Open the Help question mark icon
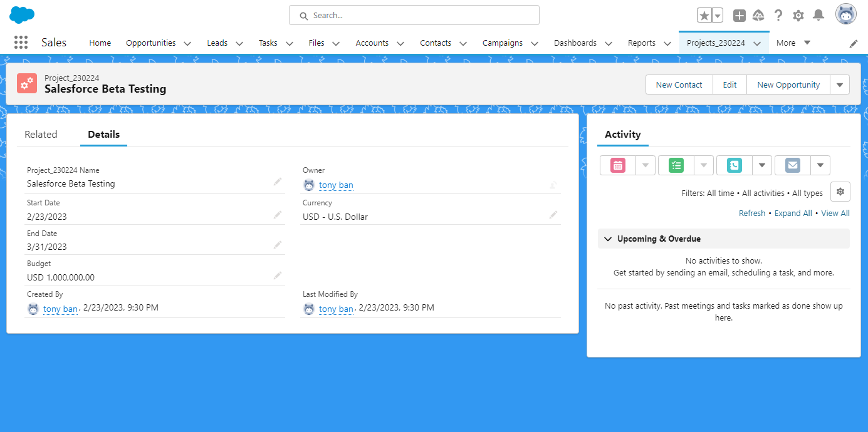The height and width of the screenshot is (432, 868). point(778,16)
